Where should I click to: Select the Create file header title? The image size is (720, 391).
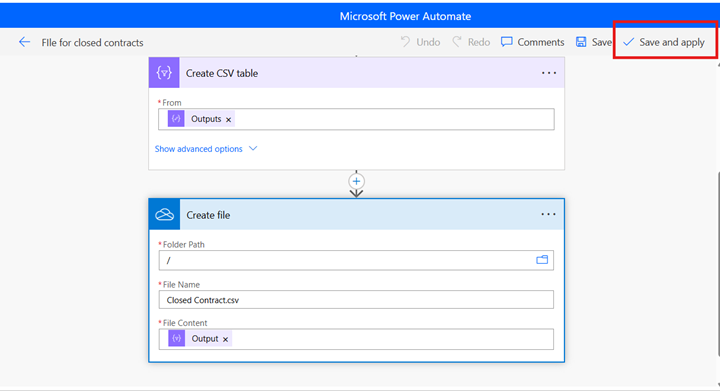(208, 215)
